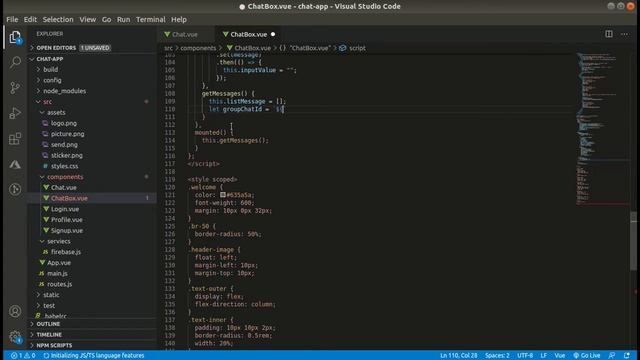Open Source Control view
640x360 pixels.
[x=15, y=87]
